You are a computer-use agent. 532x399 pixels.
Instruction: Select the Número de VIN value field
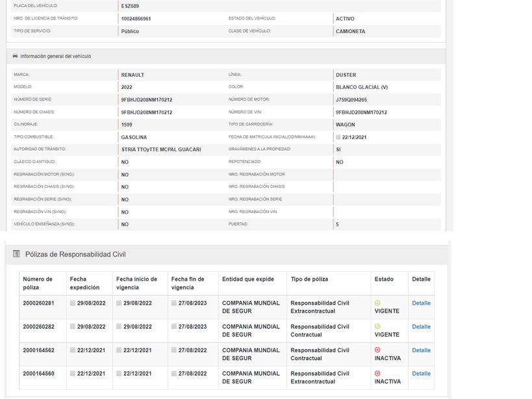pyautogui.click(x=361, y=112)
